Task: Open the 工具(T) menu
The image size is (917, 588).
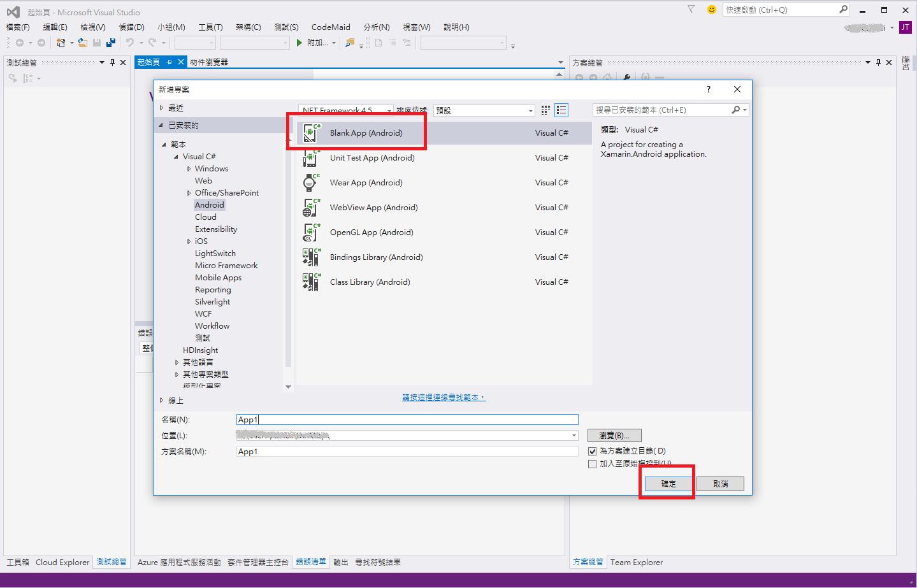Action: [x=210, y=27]
